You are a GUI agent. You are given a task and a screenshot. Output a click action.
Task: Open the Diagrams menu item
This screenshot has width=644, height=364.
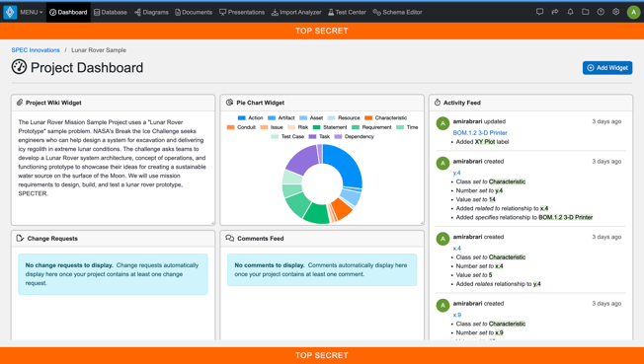[x=151, y=12]
